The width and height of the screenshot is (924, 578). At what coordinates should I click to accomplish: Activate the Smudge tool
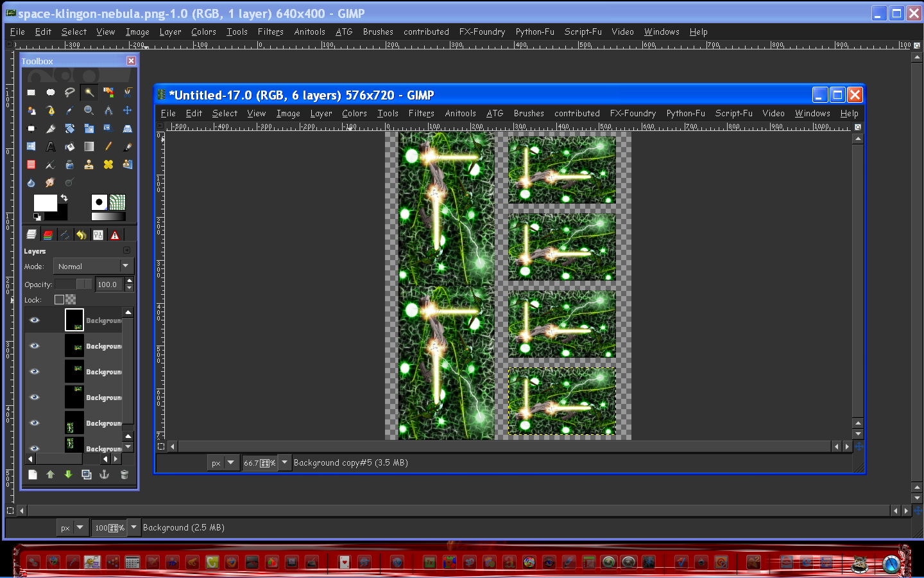point(50,183)
